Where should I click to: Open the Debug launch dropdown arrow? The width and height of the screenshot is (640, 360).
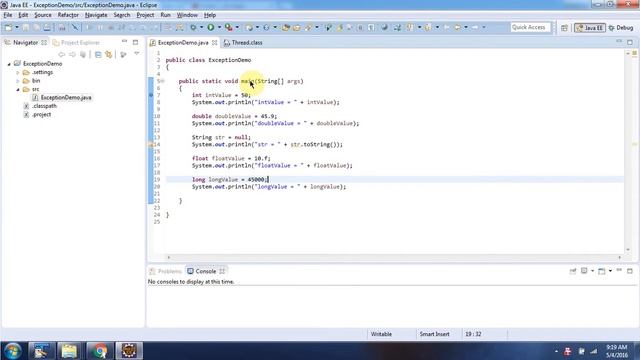coord(202,27)
